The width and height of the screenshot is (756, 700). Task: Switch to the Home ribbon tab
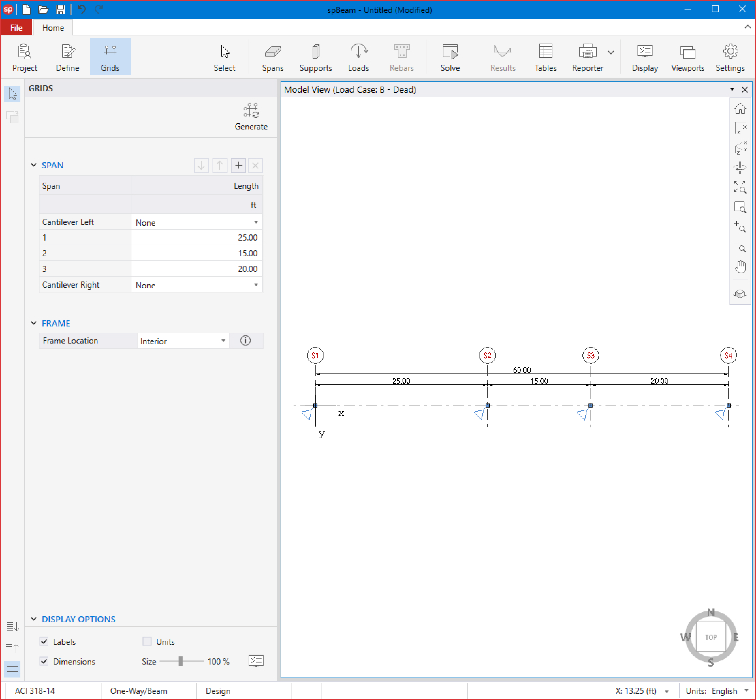pos(53,28)
